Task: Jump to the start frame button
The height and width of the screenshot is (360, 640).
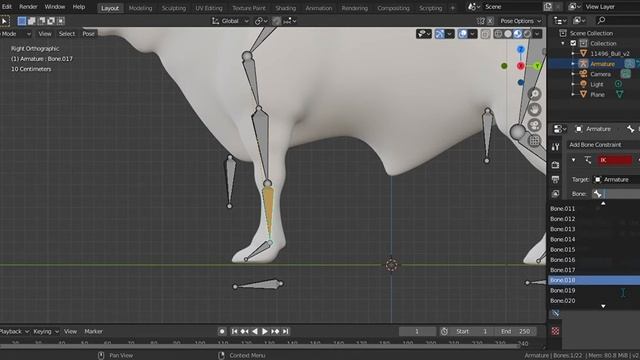Action: coord(234,331)
